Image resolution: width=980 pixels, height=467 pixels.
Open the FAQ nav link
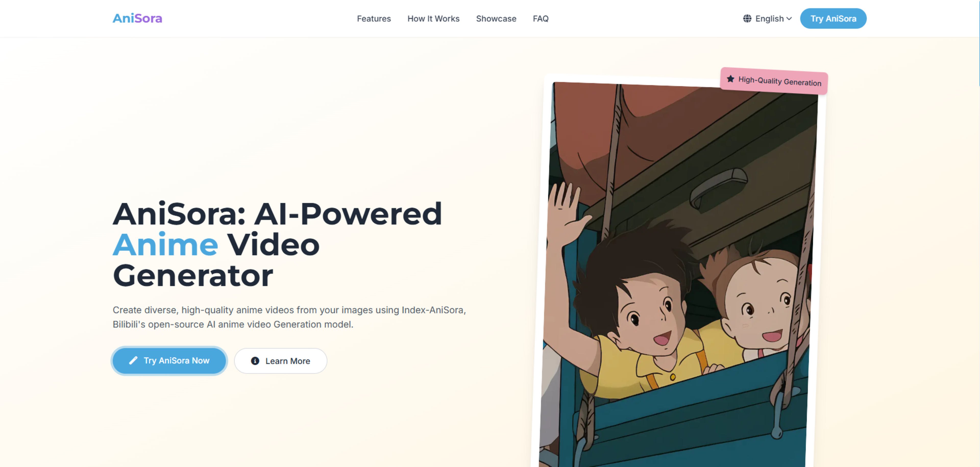point(540,19)
